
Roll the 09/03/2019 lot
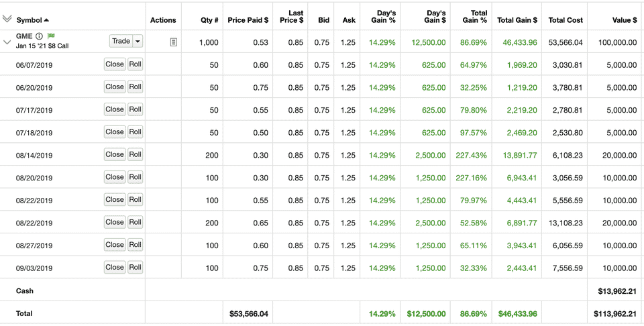(x=135, y=267)
